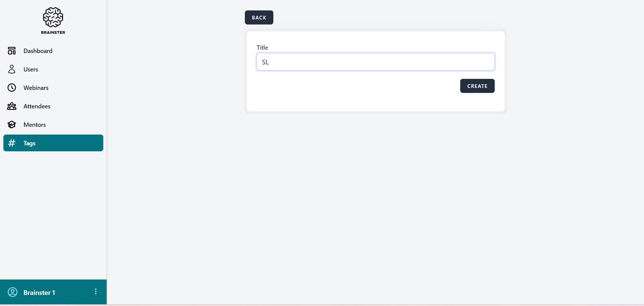The height and width of the screenshot is (306, 644).
Task: Open the Dashboard menu item
Action: 38,51
